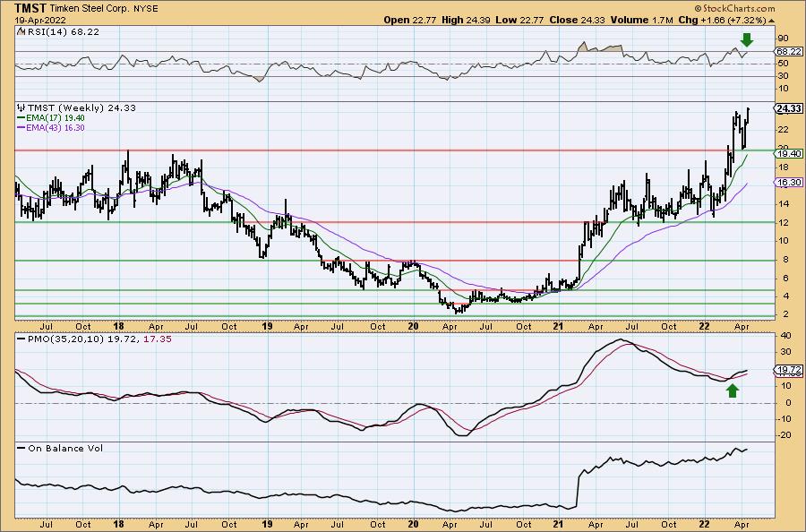Click the green 19.40 EMA tag on right axis

coord(790,154)
